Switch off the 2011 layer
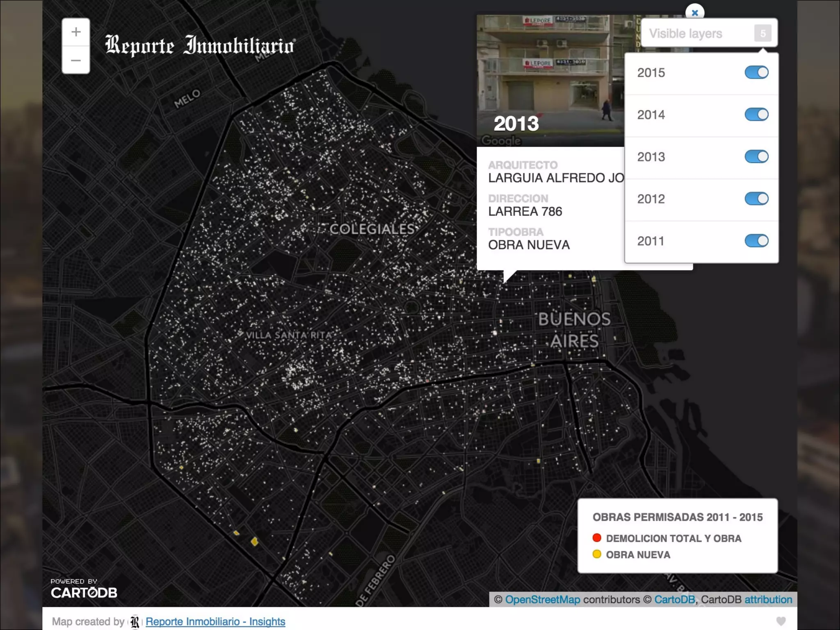This screenshot has width=840, height=630. [x=756, y=241]
